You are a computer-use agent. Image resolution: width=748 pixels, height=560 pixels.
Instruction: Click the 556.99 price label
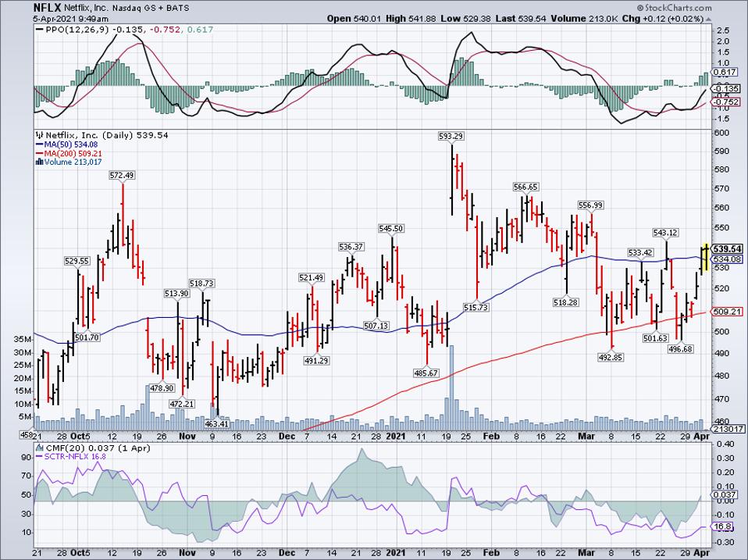point(590,205)
